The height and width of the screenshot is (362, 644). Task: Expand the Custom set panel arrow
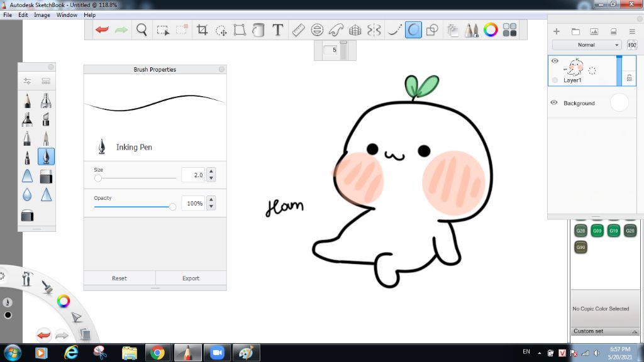pos(635,332)
